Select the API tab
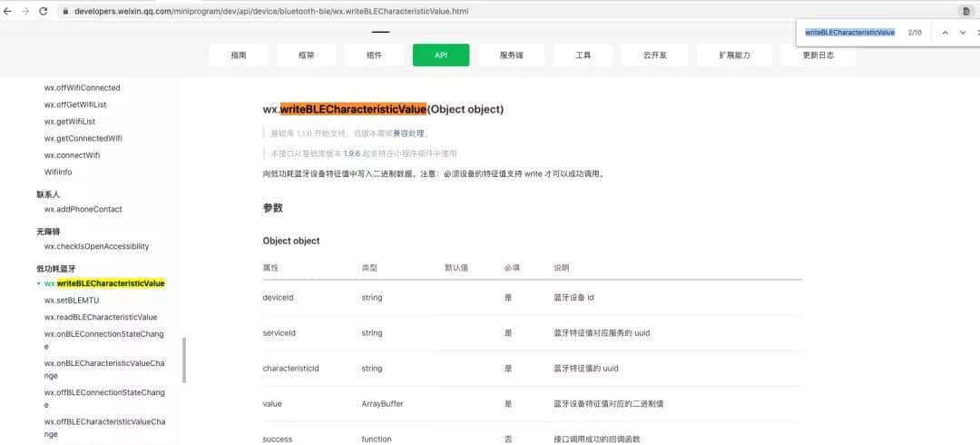The width and height of the screenshot is (980, 445). tap(441, 55)
